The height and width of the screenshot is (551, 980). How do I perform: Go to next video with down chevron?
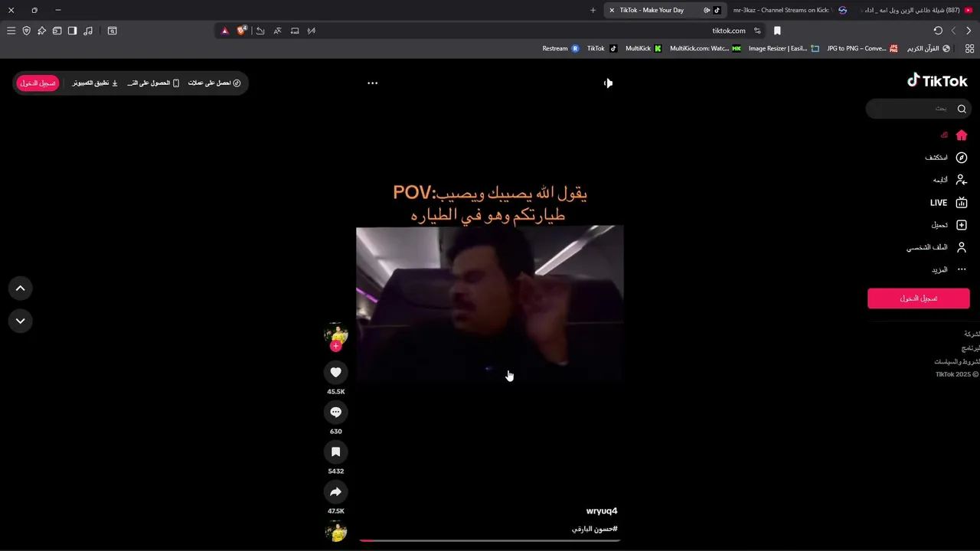pos(21,321)
